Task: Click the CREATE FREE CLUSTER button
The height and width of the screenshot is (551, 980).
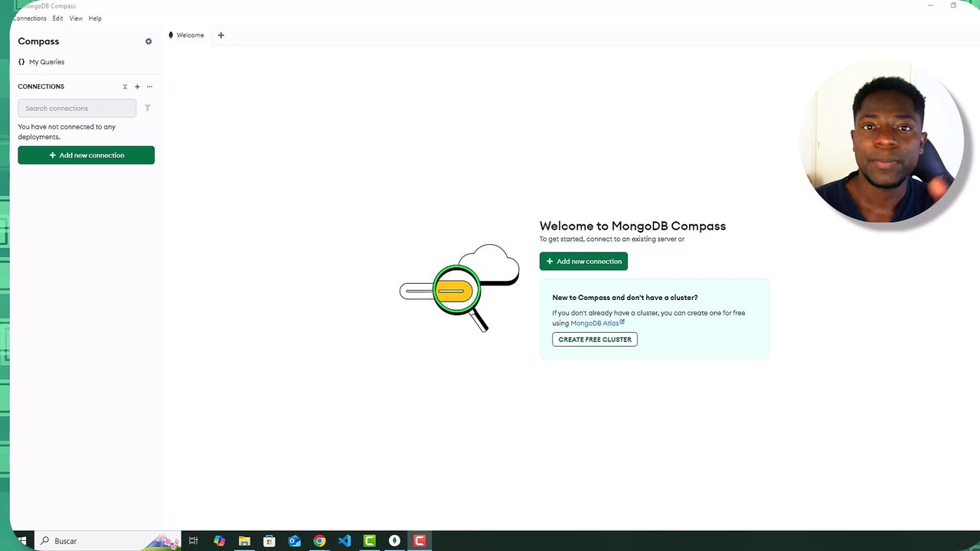Action: pyautogui.click(x=595, y=339)
